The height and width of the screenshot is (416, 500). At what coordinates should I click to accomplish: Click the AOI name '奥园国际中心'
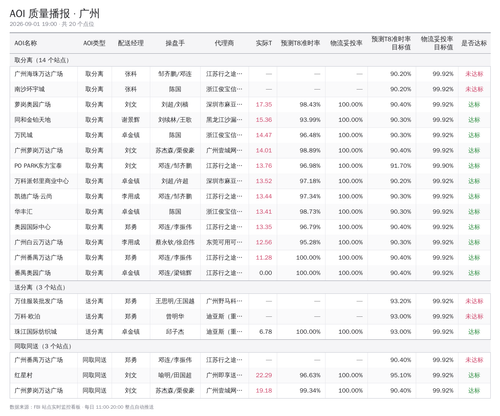(x=33, y=227)
